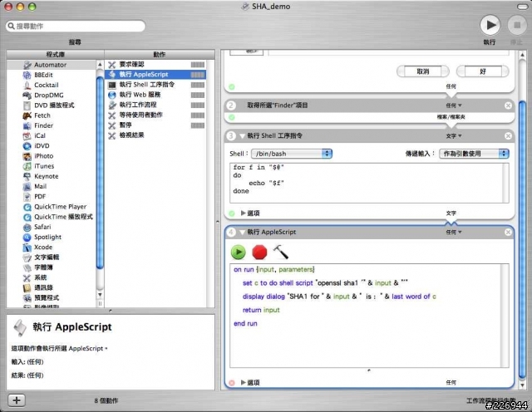Select the 執行工作流程 action
Viewport: 532px width, 412px height.
(156, 105)
